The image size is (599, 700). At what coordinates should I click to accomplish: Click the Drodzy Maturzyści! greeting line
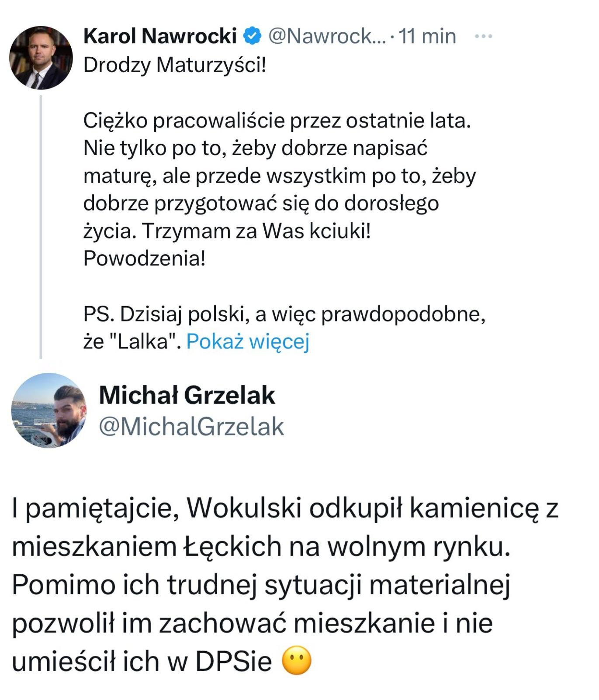175,65
